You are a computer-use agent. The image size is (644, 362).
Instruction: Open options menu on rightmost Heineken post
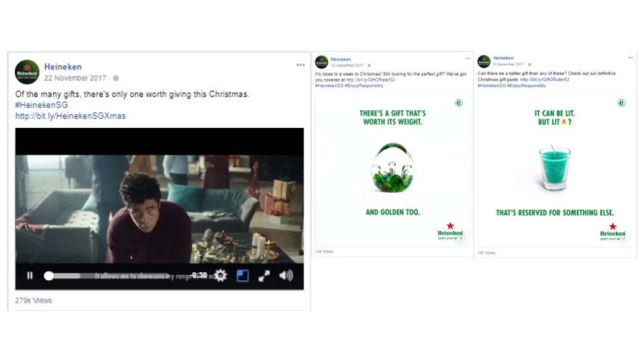631,58
